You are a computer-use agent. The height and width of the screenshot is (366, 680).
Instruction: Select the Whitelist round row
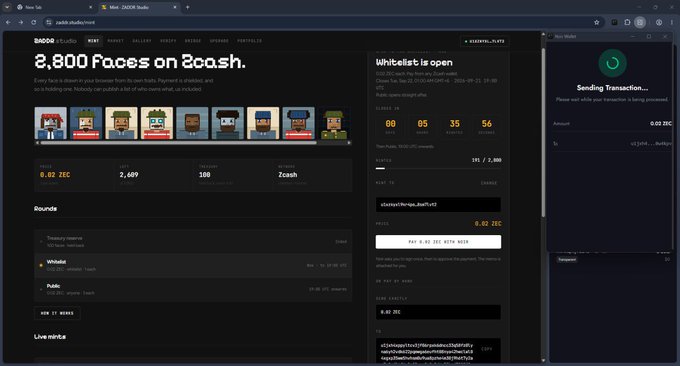(193, 265)
